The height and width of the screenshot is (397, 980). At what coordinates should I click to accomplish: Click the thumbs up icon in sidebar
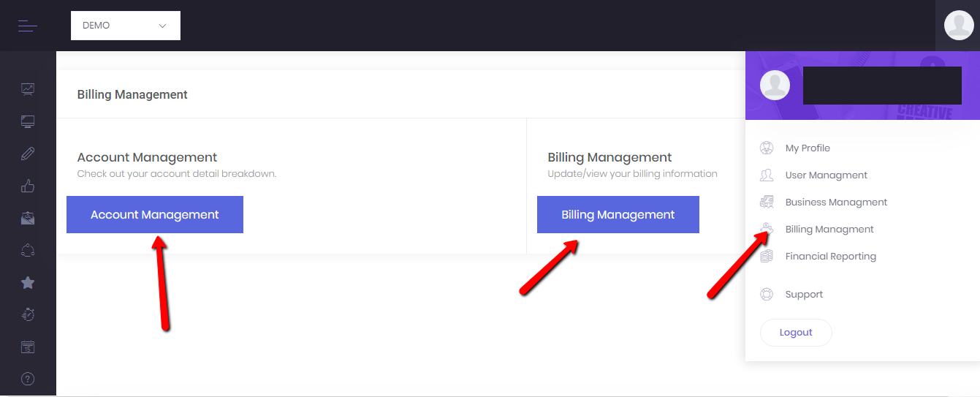tap(28, 186)
